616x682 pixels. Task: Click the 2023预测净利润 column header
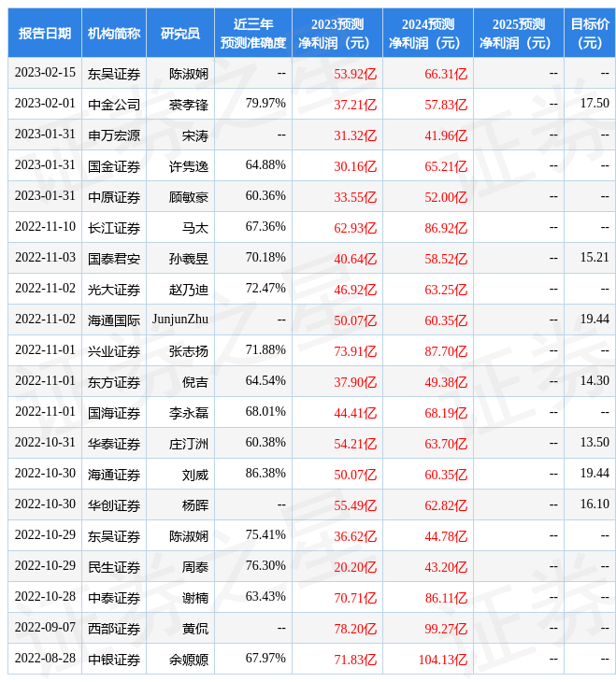337,34
